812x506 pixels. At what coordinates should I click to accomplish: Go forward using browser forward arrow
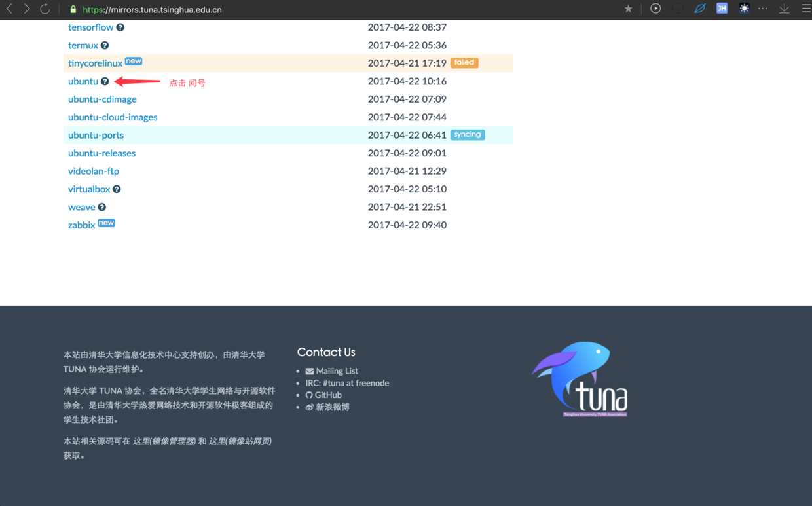pos(27,9)
